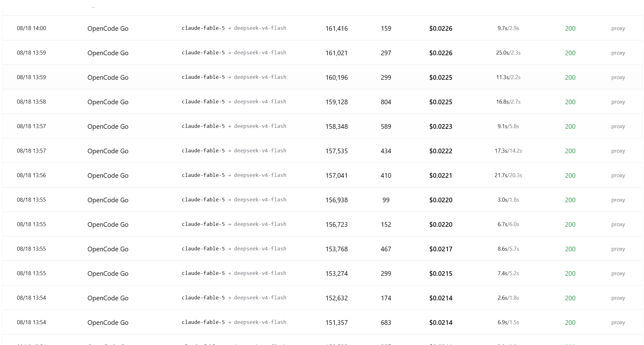The image size is (644, 345).
Task: Click the proxy label in the 13:56 row
Action: coord(618,176)
